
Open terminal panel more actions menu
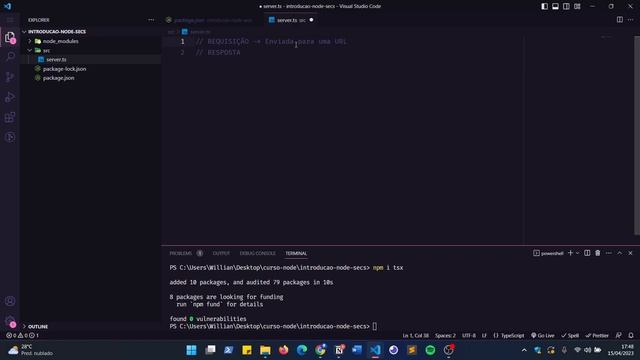click(x=609, y=253)
